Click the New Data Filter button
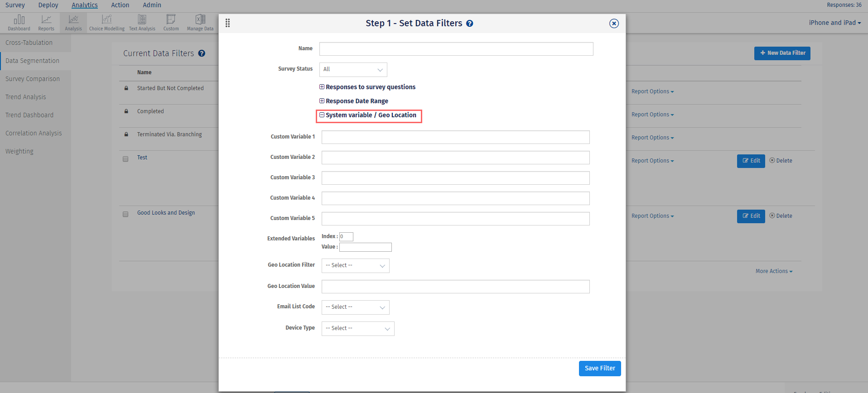The width and height of the screenshot is (868, 393). click(782, 53)
